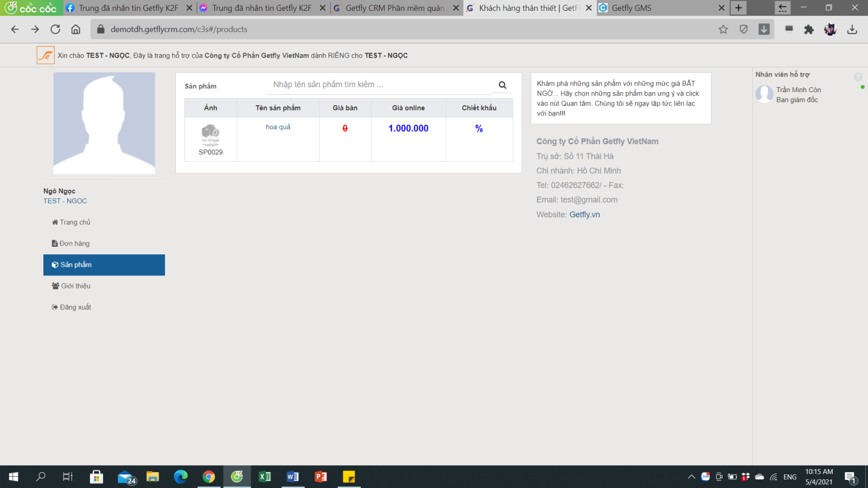Open the browser downloads arrow icon
The height and width of the screenshot is (488, 868).
point(852,29)
